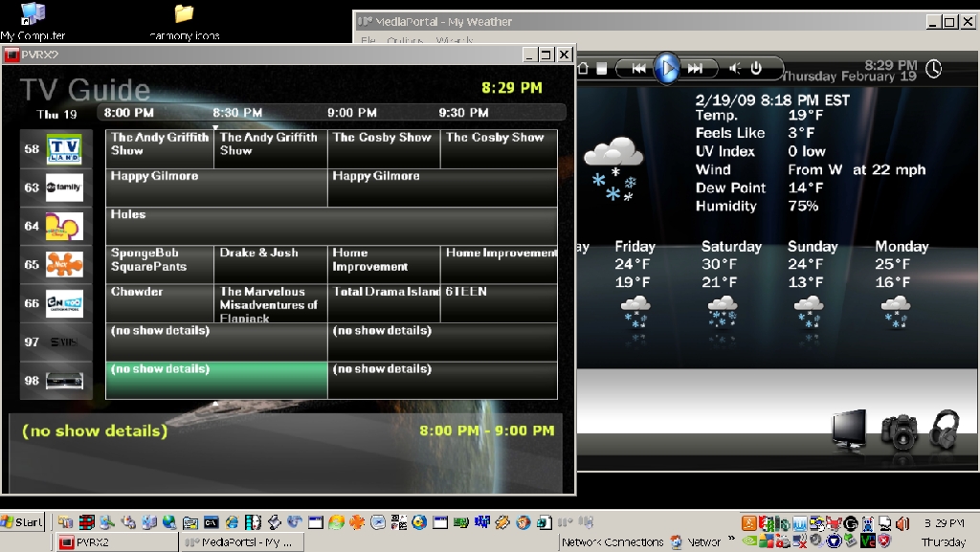Select Happy Gilmore at 8:00 PM

click(216, 188)
